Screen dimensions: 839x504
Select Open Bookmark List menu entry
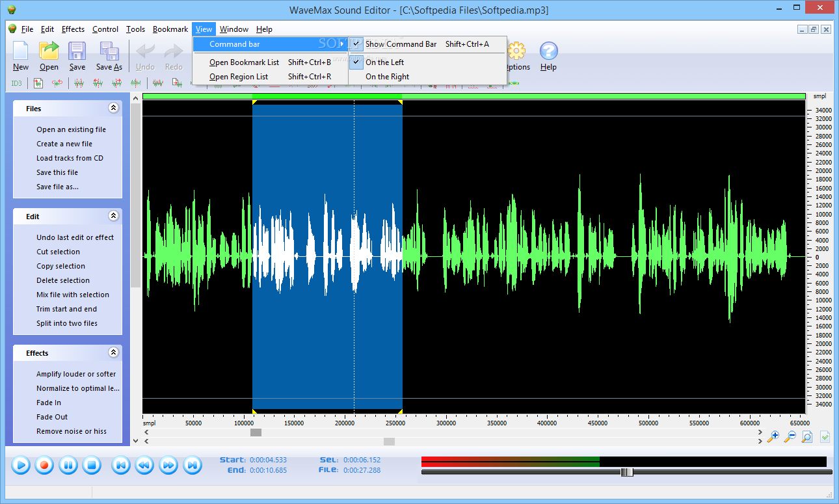click(x=271, y=62)
